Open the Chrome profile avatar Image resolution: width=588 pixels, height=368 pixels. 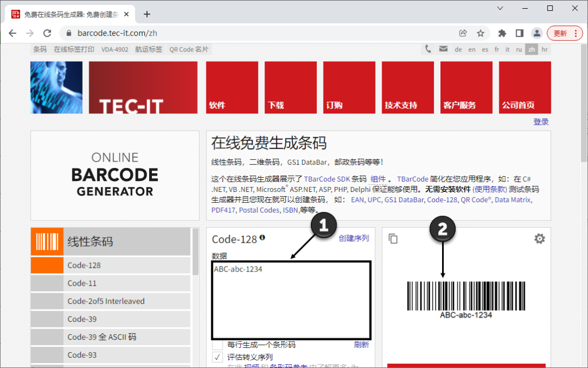pos(537,33)
